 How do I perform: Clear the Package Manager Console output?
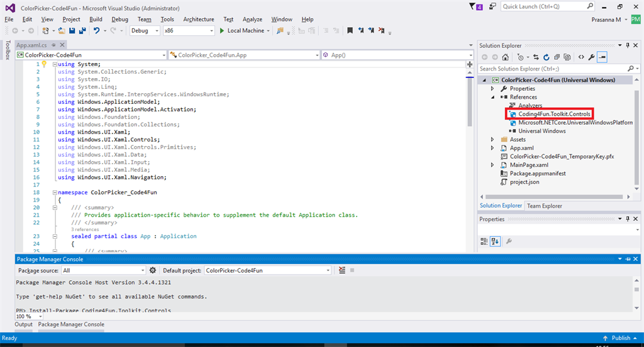342,270
